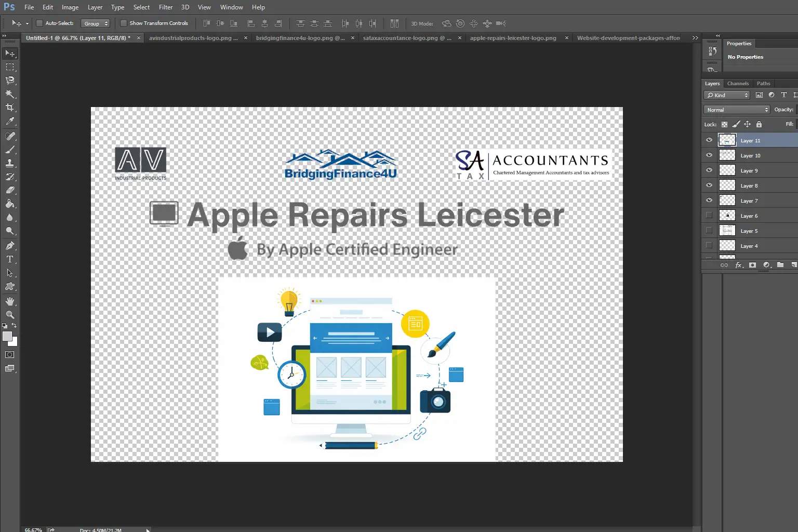Select the Path Selection tool
The width and height of the screenshot is (798, 532).
(10, 273)
